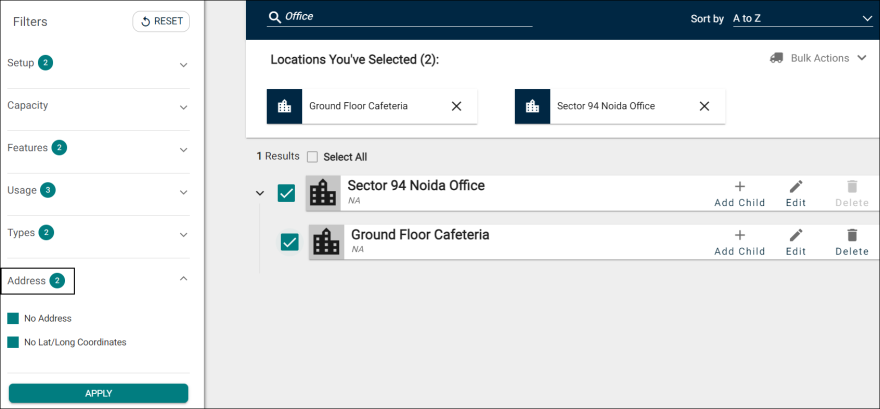Click the Filters panel heading
Screen dimensions: 880x409
point(30,22)
